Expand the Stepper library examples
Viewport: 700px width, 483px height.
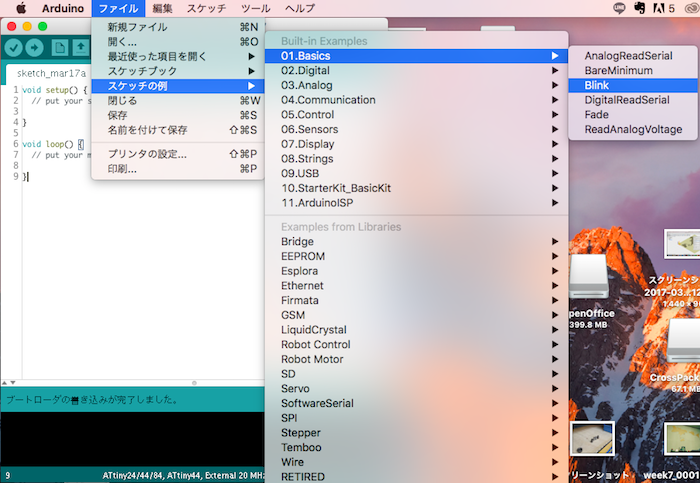tap(417, 433)
